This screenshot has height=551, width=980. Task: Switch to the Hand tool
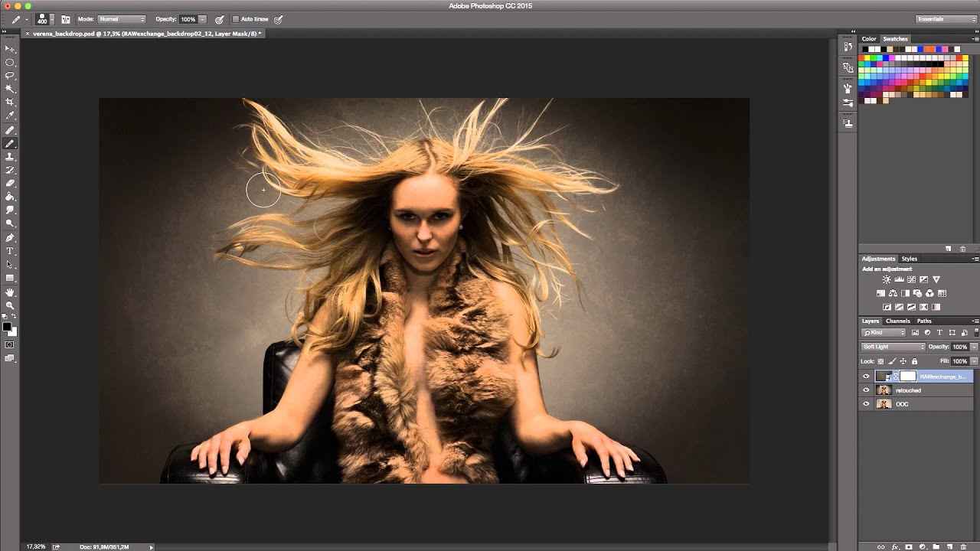10,292
